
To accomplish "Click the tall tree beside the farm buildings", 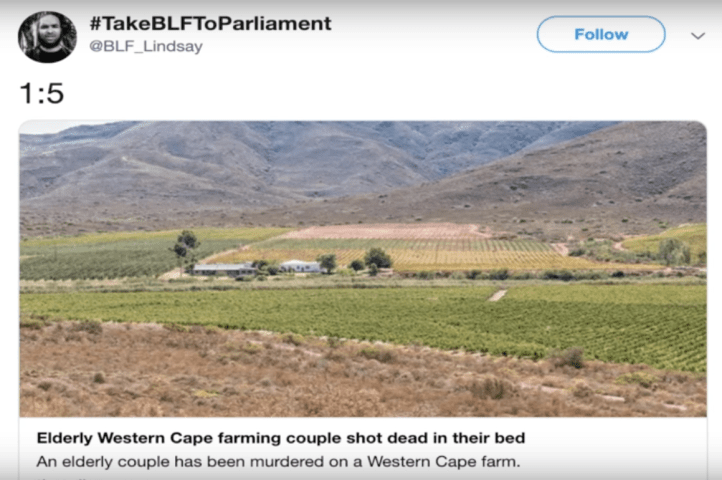I will tap(186, 249).
